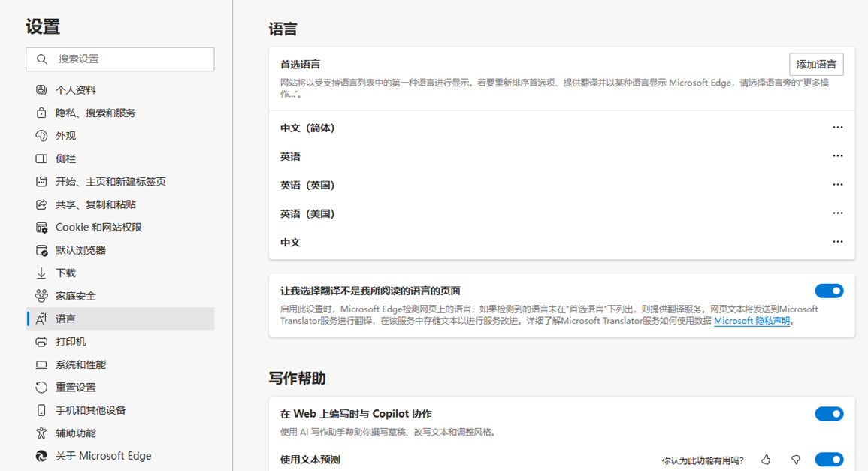The width and height of the screenshot is (868, 471).
Task: Click the 下载 download arrow icon
Action: click(41, 273)
